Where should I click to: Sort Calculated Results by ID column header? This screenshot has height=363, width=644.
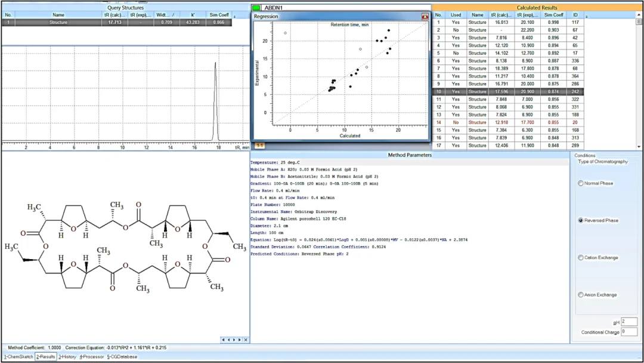tap(575, 15)
